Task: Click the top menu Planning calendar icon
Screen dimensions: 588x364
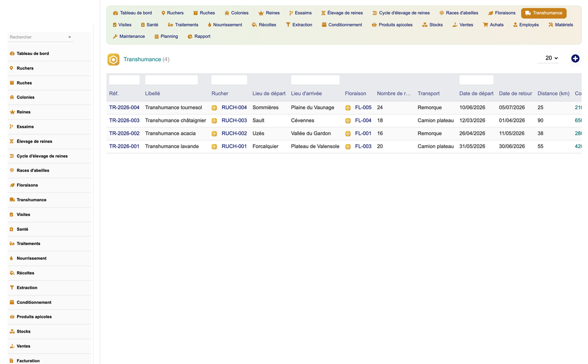Action: click(x=156, y=36)
